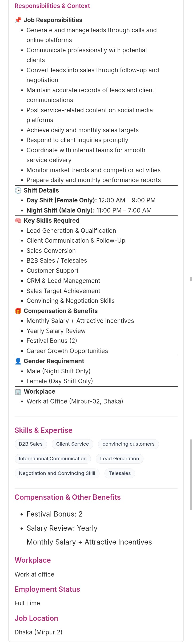Select the International Communication skill tag
The image size is (192, 644).
(x=53, y=459)
